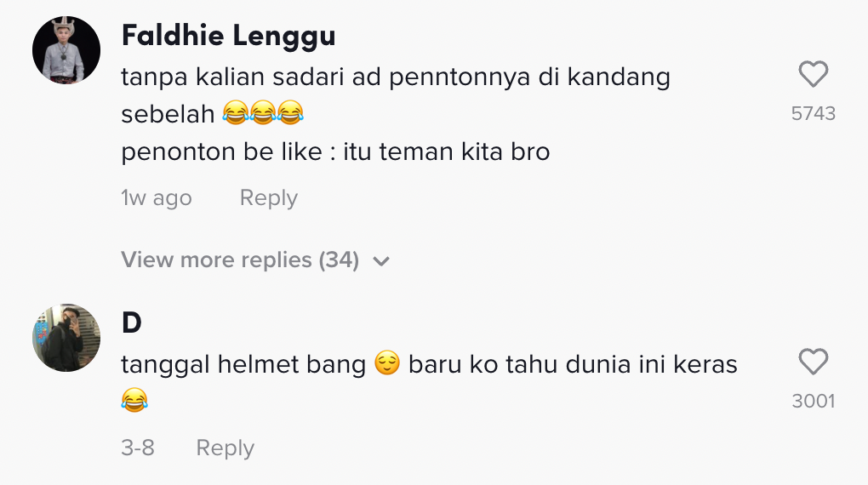The width and height of the screenshot is (868, 485).
Task: Click the username D
Action: (131, 323)
